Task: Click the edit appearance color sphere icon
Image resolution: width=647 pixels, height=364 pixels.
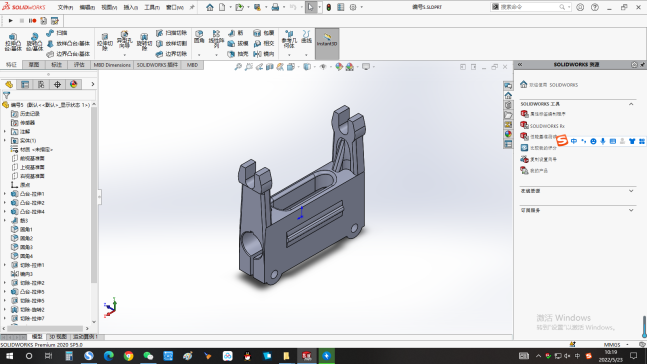Action: point(339,67)
